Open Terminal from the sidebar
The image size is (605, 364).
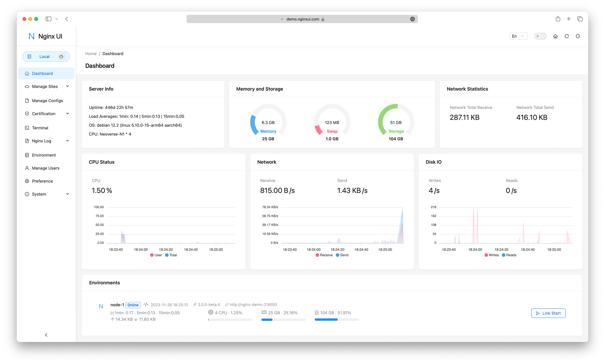pos(40,128)
